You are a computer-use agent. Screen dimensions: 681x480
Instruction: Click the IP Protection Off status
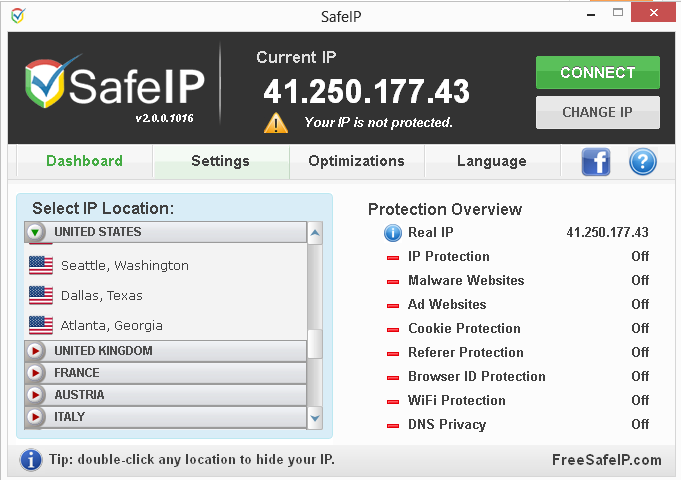tap(640, 256)
